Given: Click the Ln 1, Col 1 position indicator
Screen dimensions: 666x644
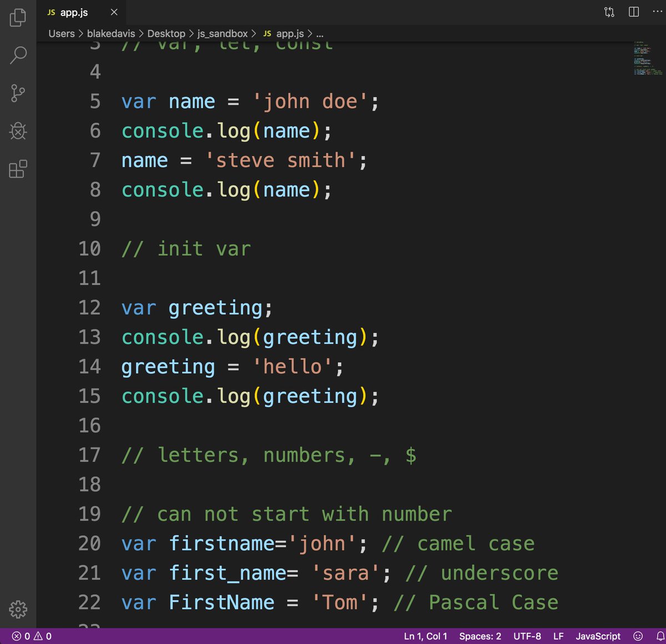Looking at the screenshot, I should [426, 636].
